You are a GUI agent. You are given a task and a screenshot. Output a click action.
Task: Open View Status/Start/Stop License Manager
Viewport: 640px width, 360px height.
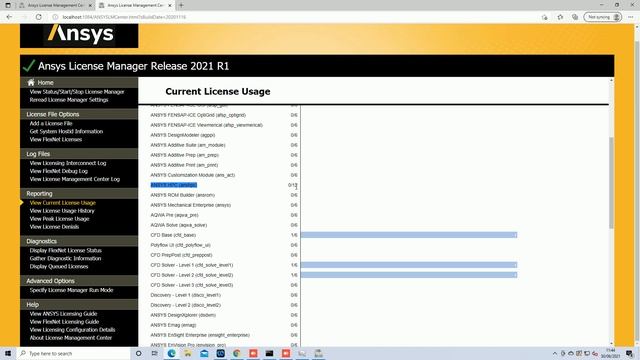point(77,92)
